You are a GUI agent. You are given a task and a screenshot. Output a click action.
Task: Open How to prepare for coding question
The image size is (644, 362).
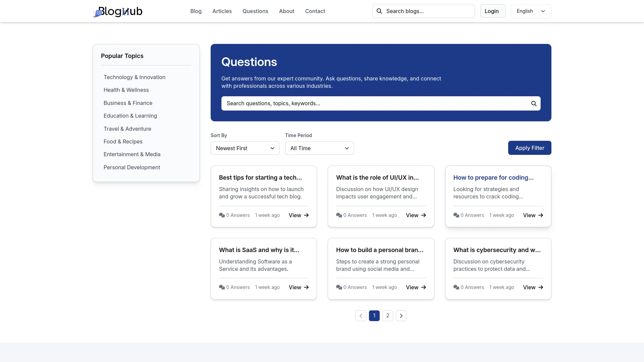pyautogui.click(x=493, y=178)
